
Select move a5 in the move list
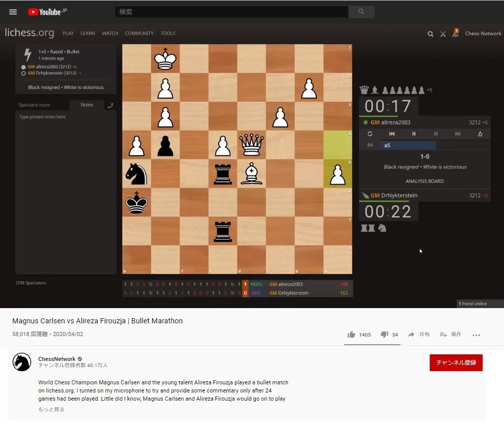[x=408, y=145]
